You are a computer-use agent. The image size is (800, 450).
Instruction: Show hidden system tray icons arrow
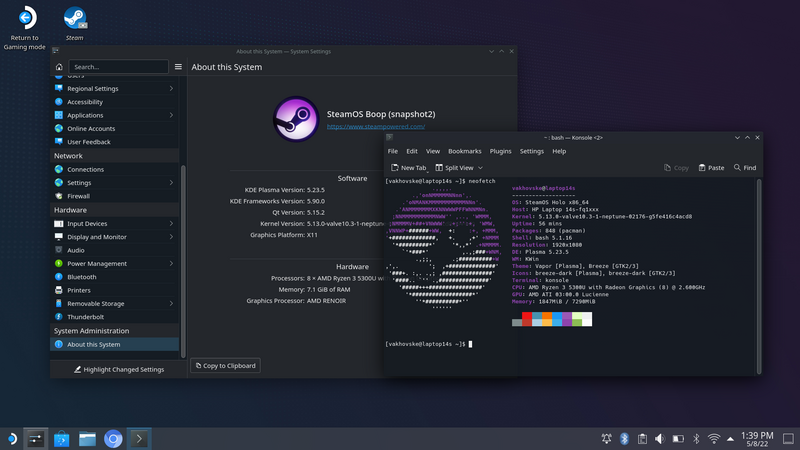click(x=731, y=438)
